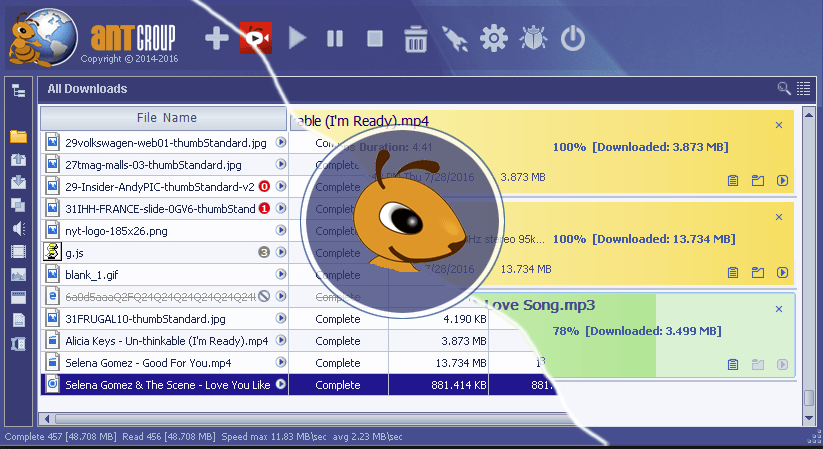Click the left arrow of the horizontal scrollbar
Viewport: 823px width, 449px height.
pos(47,419)
